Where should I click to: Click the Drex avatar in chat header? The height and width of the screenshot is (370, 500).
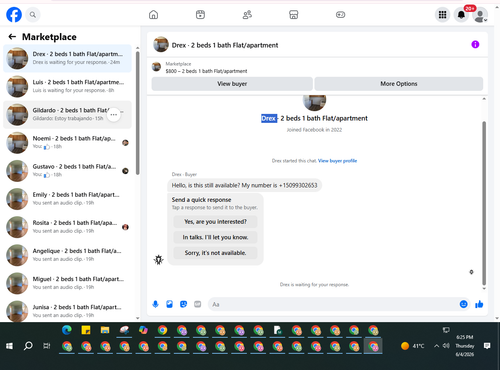pos(161,45)
